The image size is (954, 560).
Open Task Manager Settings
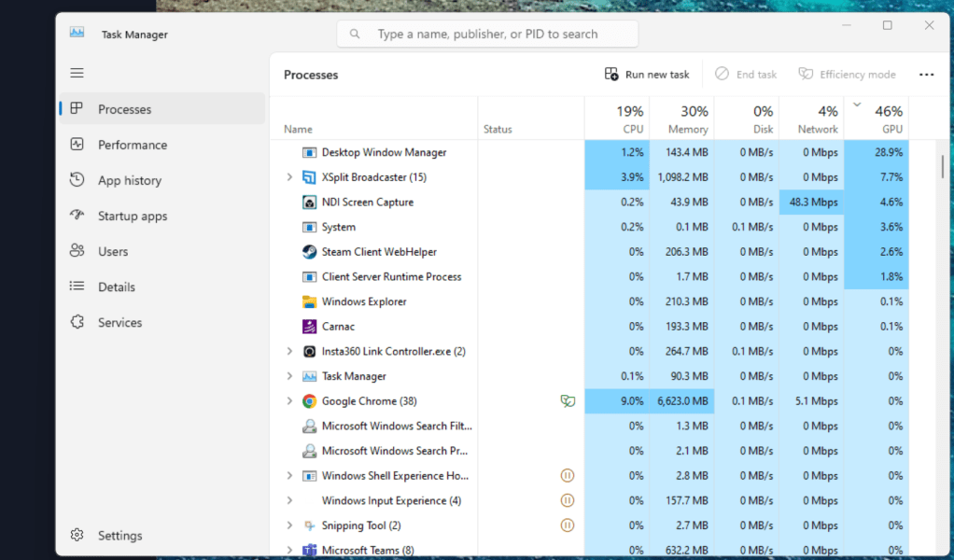[162, 536]
